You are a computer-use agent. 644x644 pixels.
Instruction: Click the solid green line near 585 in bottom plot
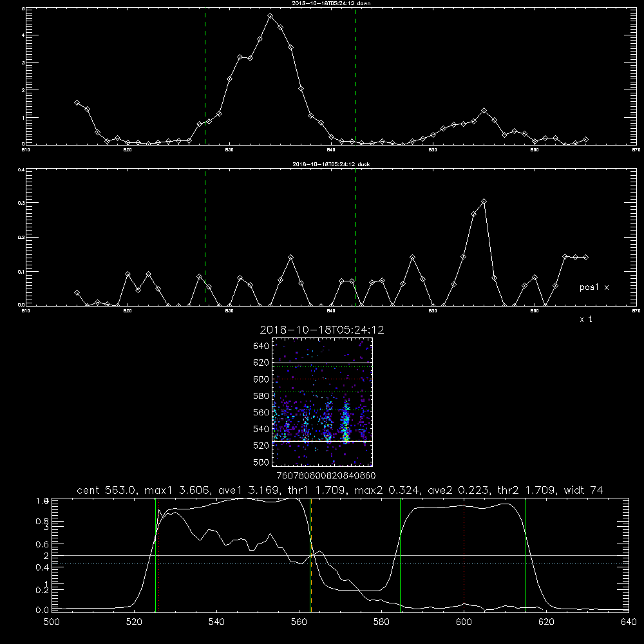(x=400, y=555)
